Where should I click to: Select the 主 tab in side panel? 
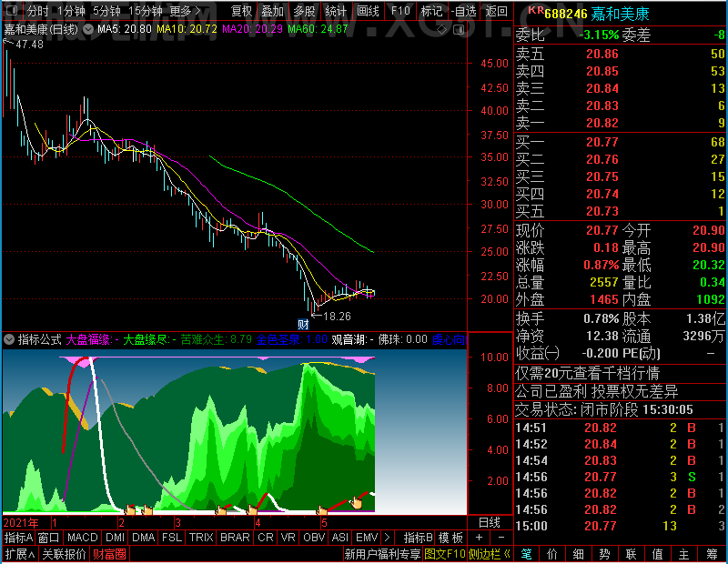pos(684,554)
